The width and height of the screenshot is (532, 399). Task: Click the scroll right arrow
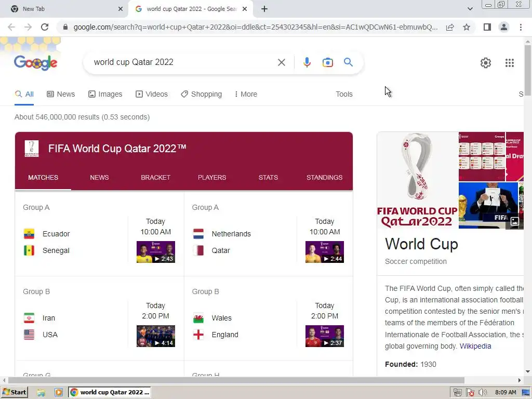[519, 380]
